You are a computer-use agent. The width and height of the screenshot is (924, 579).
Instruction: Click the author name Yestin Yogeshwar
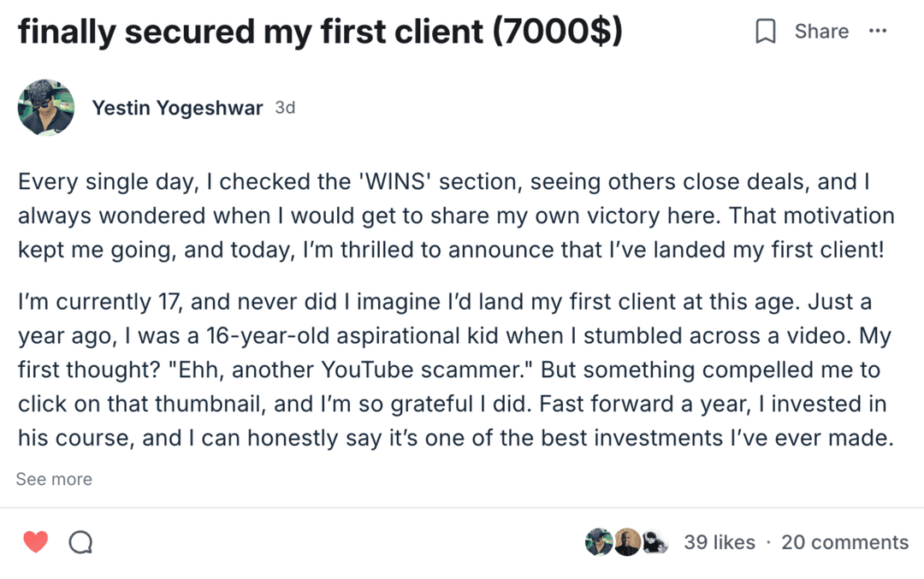(x=177, y=109)
